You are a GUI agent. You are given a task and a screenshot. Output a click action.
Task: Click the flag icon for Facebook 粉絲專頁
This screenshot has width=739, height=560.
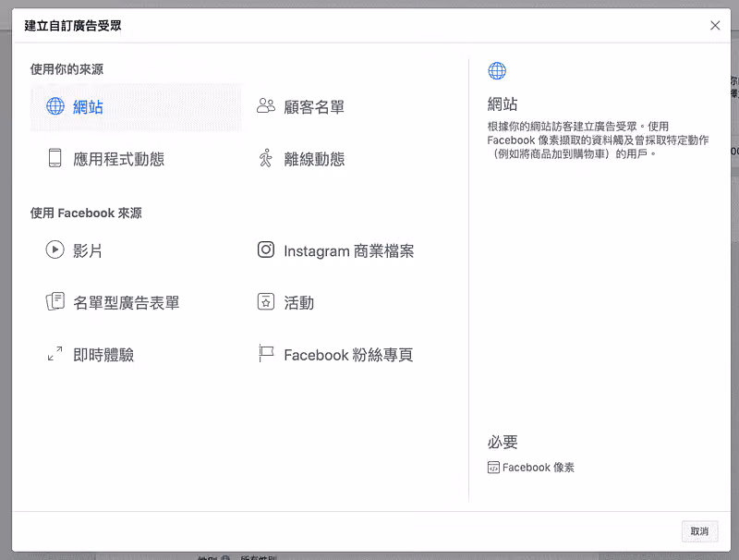(266, 354)
